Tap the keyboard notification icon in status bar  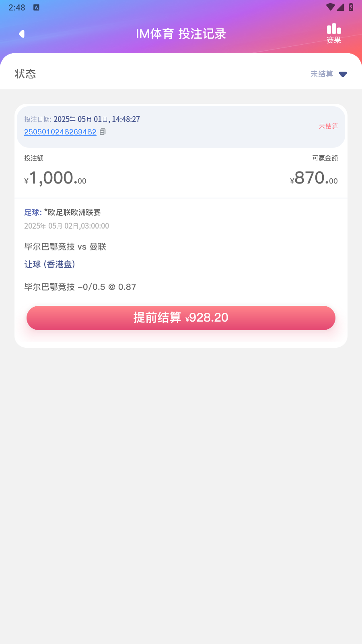[x=36, y=7]
